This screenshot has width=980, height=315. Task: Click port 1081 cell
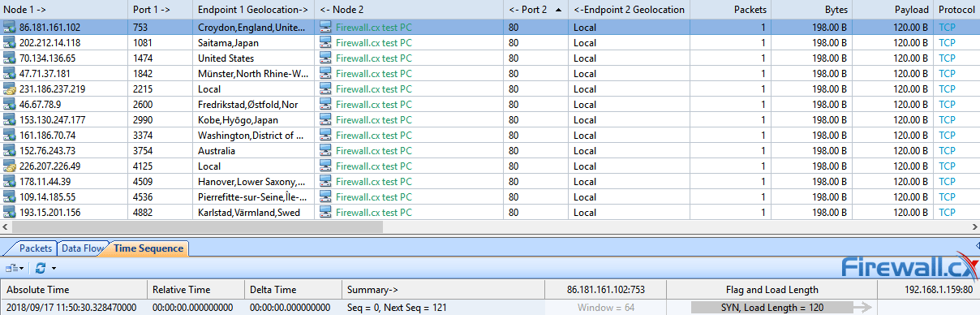click(160, 43)
